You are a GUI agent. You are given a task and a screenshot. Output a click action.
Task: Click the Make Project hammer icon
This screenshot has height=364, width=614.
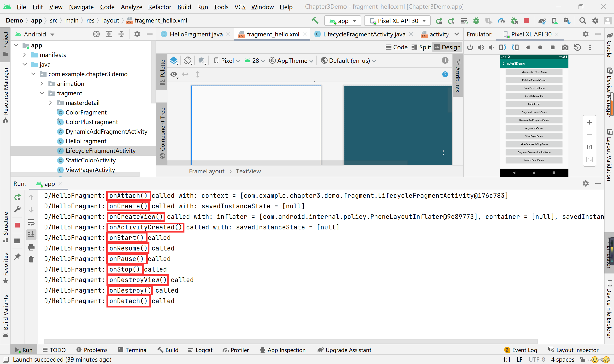[315, 21]
